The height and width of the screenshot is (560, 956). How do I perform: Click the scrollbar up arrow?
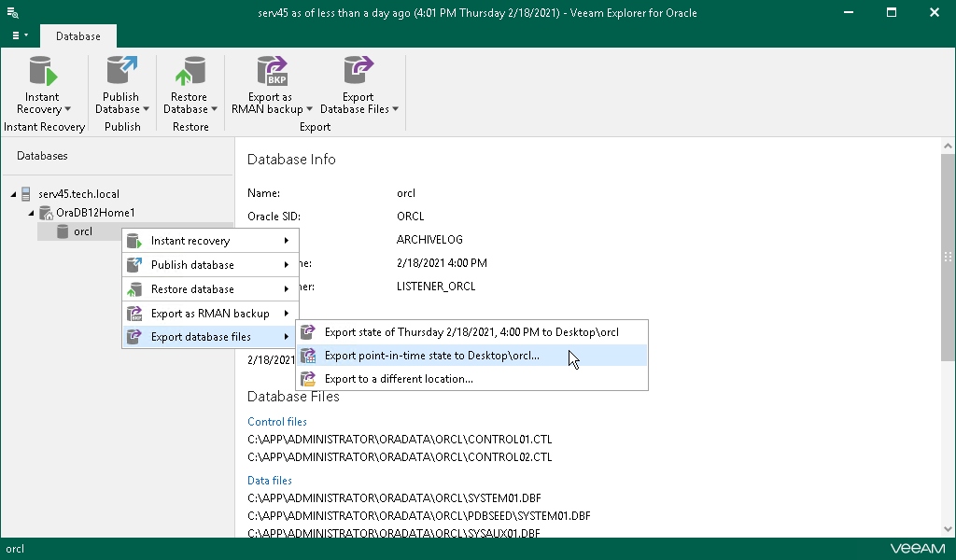point(948,146)
